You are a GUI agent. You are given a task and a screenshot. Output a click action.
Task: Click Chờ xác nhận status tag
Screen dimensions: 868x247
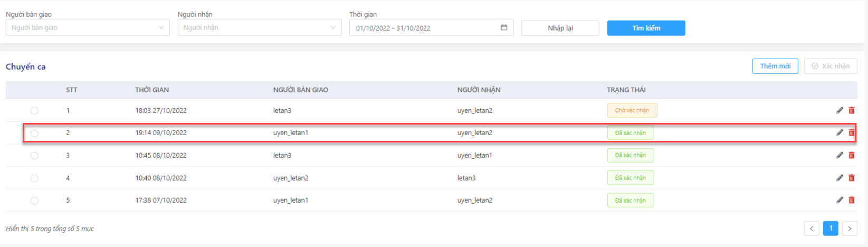pos(632,110)
